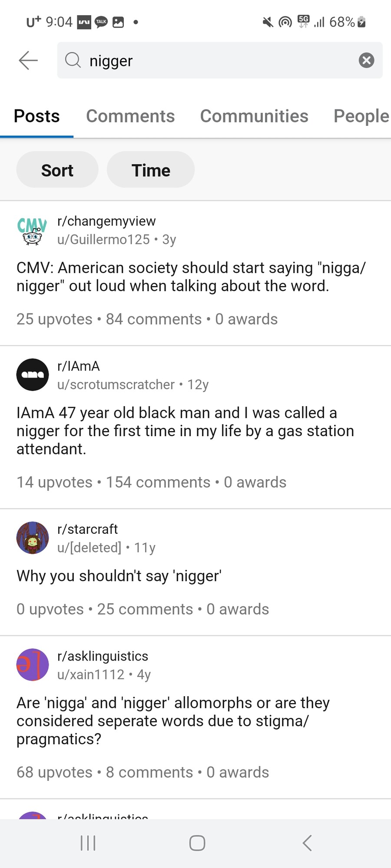Open the r/changemyview community avatar

pyautogui.click(x=32, y=230)
